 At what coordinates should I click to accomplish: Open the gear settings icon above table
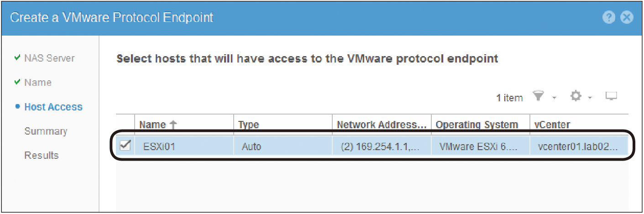pyautogui.click(x=576, y=96)
